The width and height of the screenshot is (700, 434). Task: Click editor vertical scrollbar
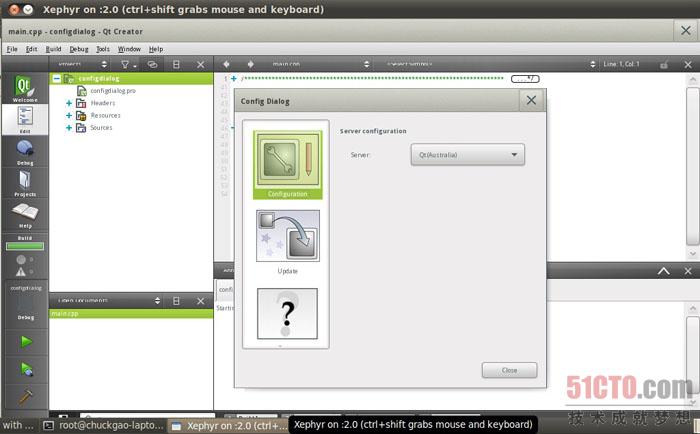pos(692,167)
